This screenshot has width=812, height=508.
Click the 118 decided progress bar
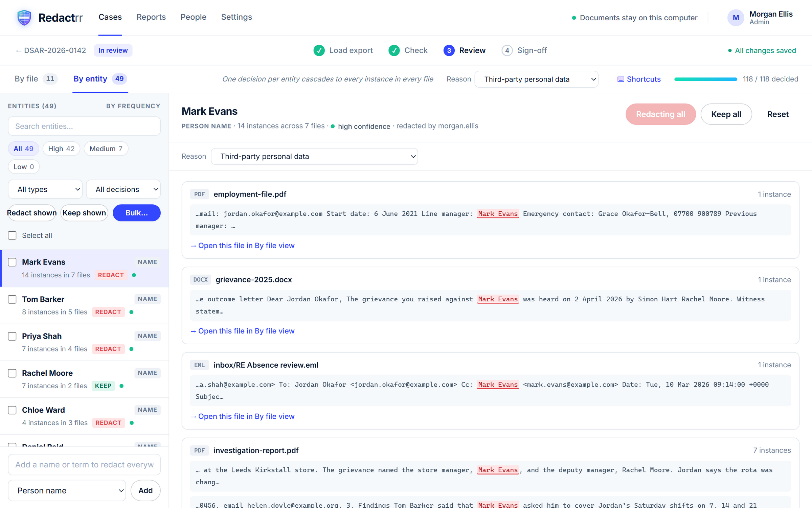click(x=705, y=79)
